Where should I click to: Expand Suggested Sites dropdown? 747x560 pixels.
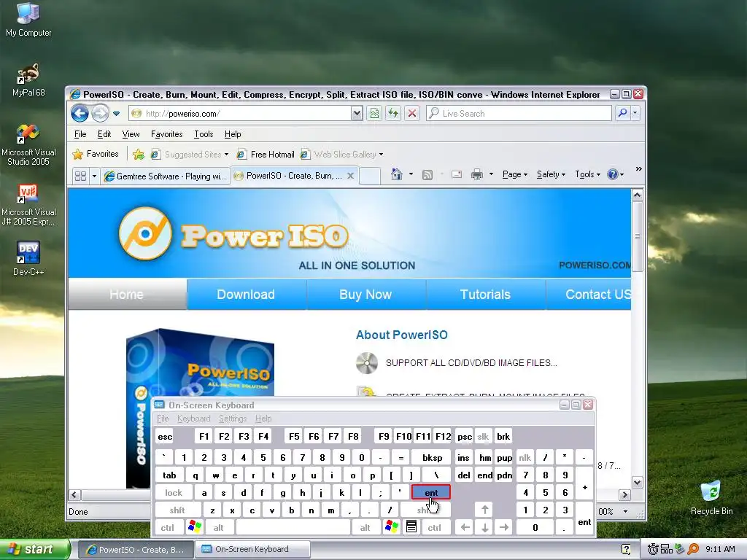click(226, 155)
